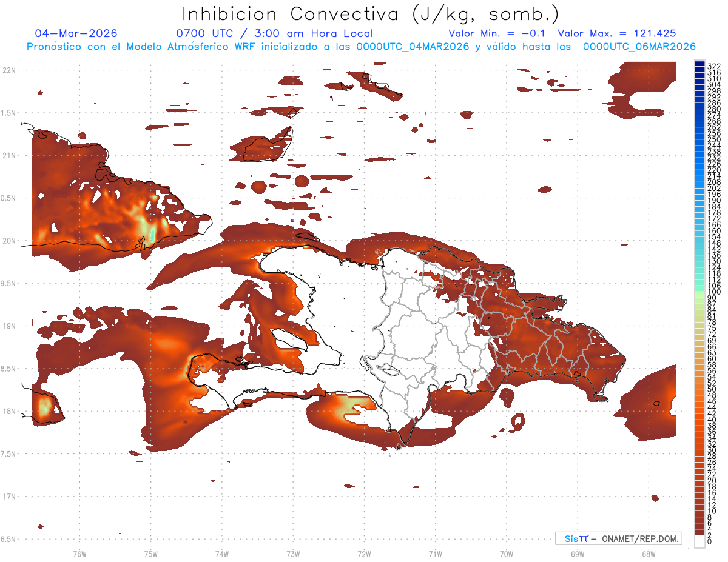This screenshot has width=728, height=562.
Task: Click the '69W' longitude label
Action: [x=578, y=553]
